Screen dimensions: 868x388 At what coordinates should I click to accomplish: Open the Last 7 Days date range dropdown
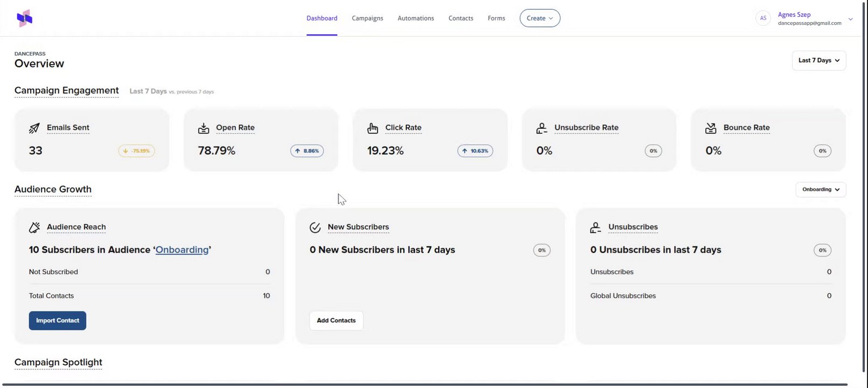point(818,60)
